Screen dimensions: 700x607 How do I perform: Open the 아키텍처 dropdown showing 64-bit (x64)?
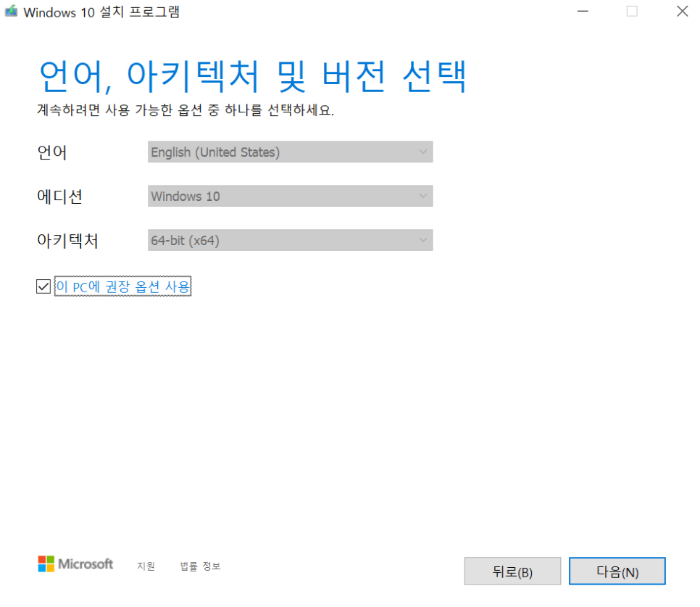point(290,240)
